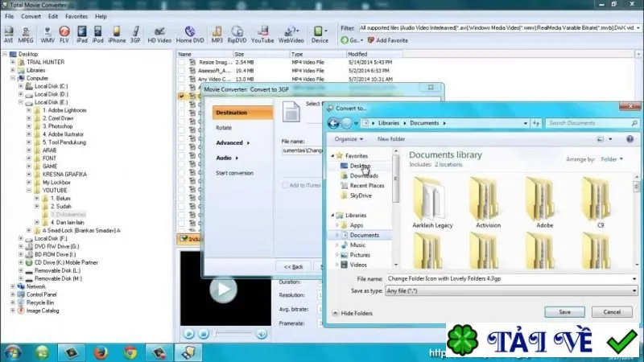The height and width of the screenshot is (362, 644).
Task: Open the File menu
Action: click(x=9, y=16)
